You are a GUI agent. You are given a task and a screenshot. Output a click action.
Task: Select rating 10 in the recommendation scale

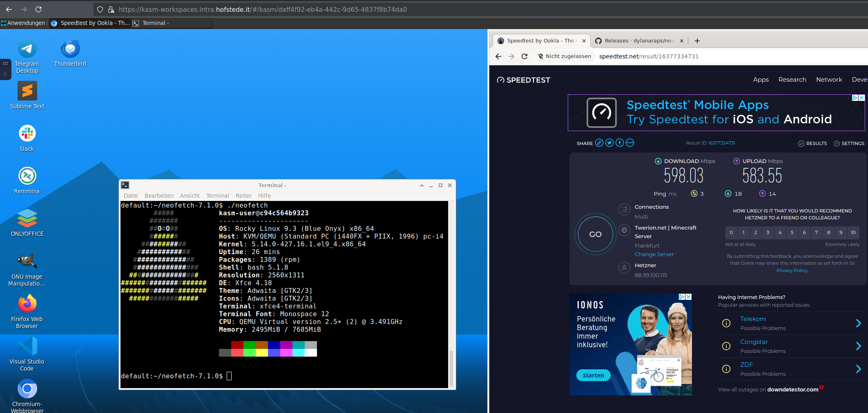[853, 232]
